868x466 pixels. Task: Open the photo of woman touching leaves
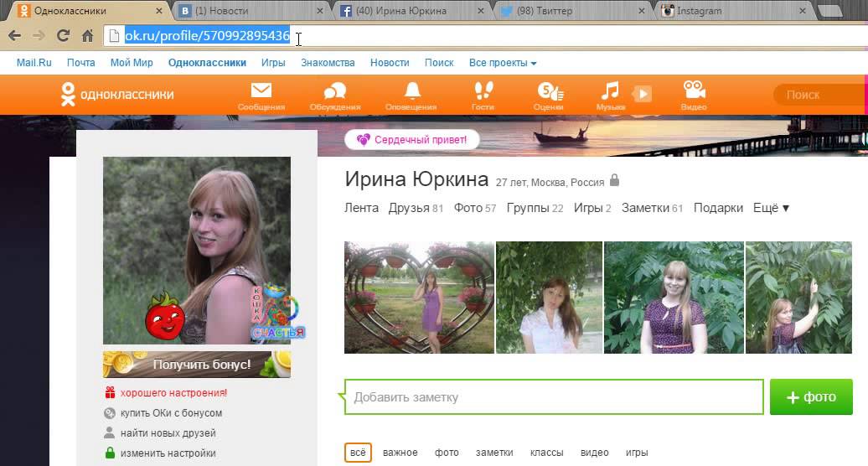[x=798, y=298]
